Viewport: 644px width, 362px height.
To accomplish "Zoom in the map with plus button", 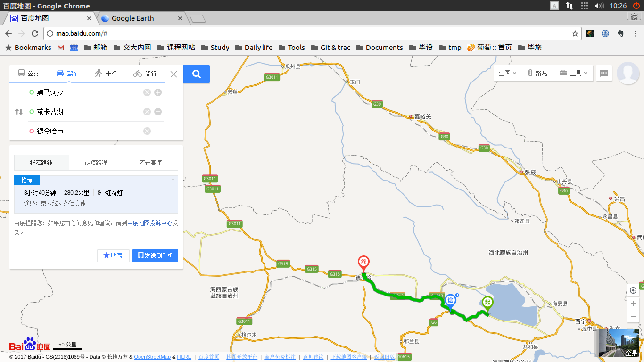I will [x=633, y=304].
